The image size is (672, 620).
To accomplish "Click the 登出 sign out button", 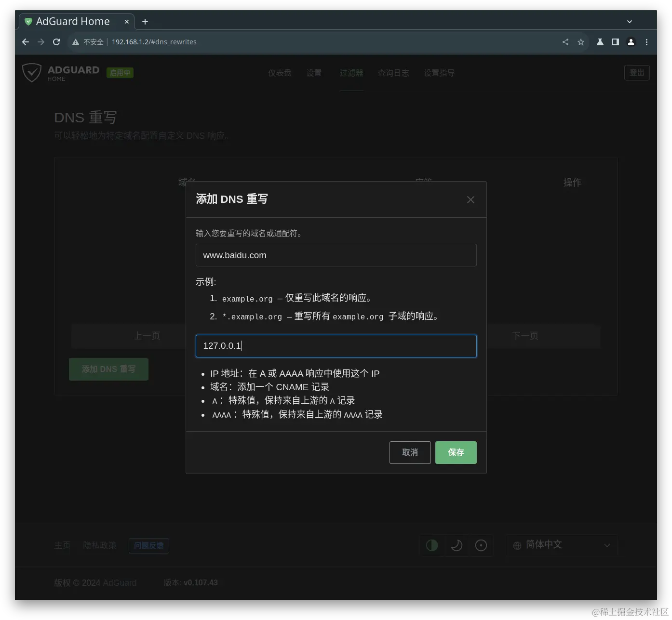I will pos(637,73).
